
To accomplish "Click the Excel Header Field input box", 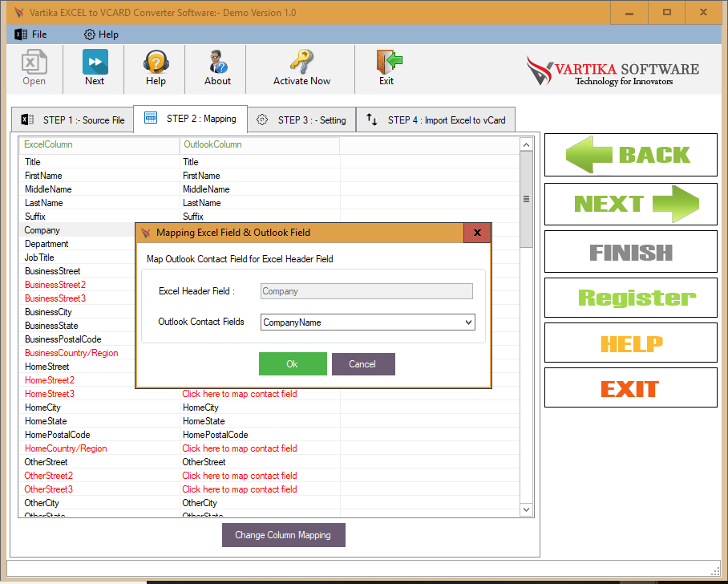I will pos(366,291).
